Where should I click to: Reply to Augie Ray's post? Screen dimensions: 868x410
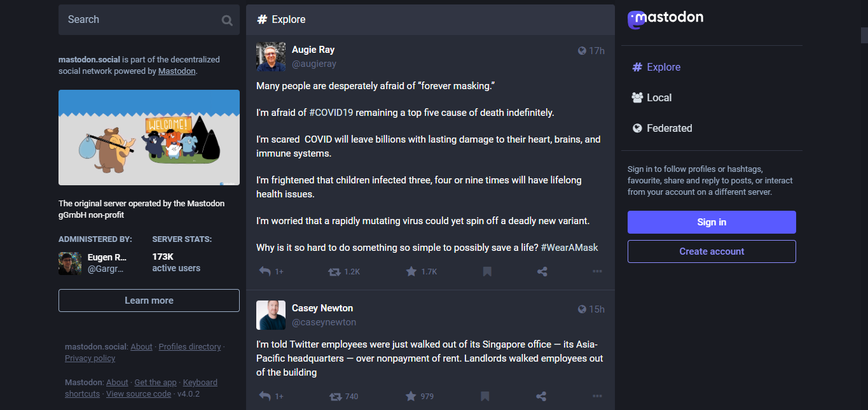pos(265,271)
